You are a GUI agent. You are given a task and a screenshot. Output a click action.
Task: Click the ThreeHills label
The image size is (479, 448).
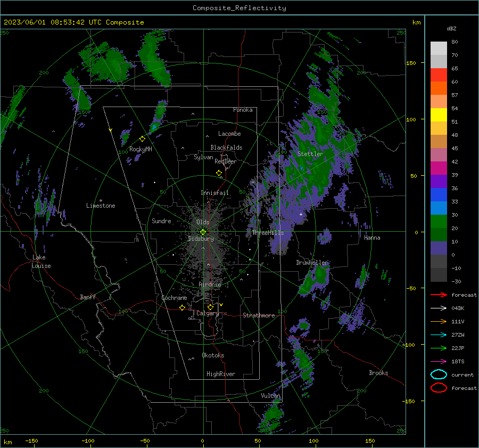pos(268,233)
